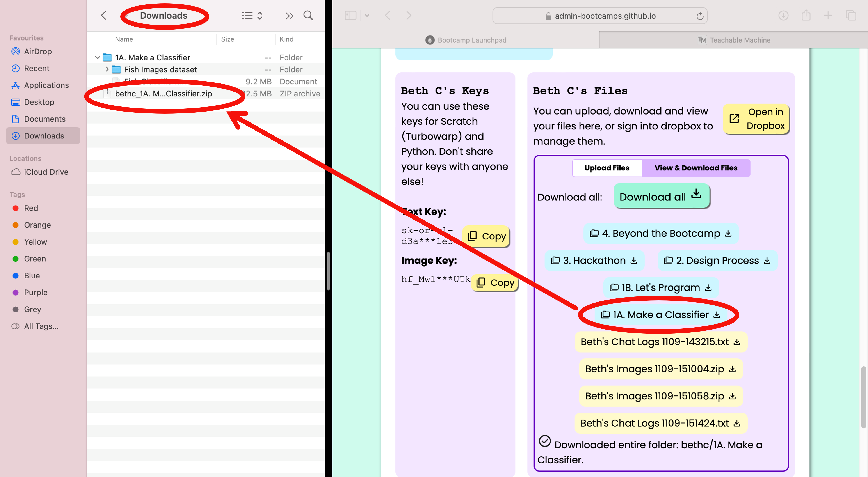Screen dimensions: 868x477
Task: Download the 3. Hackathon folder
Action: (594, 260)
